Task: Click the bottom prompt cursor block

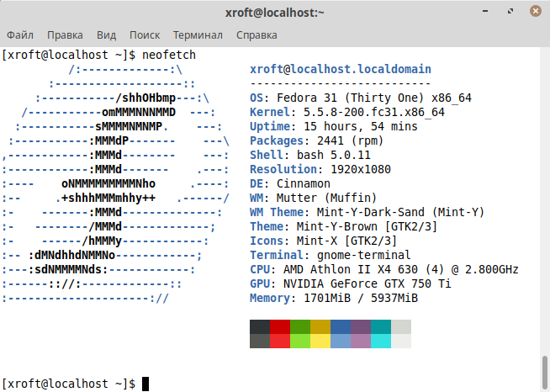Action: [145, 384]
